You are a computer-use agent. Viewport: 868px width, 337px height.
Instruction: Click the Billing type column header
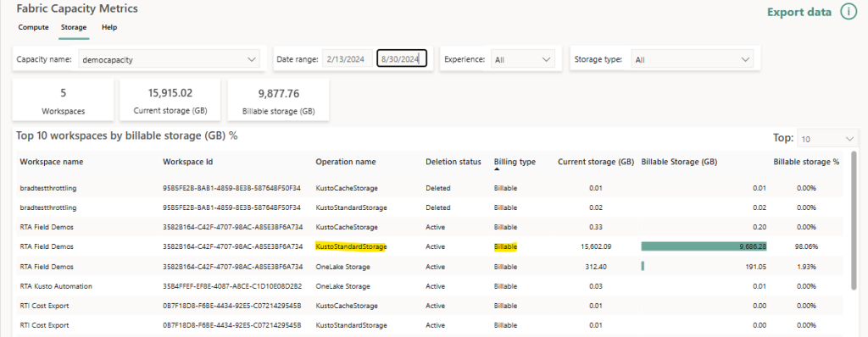pyautogui.click(x=515, y=162)
